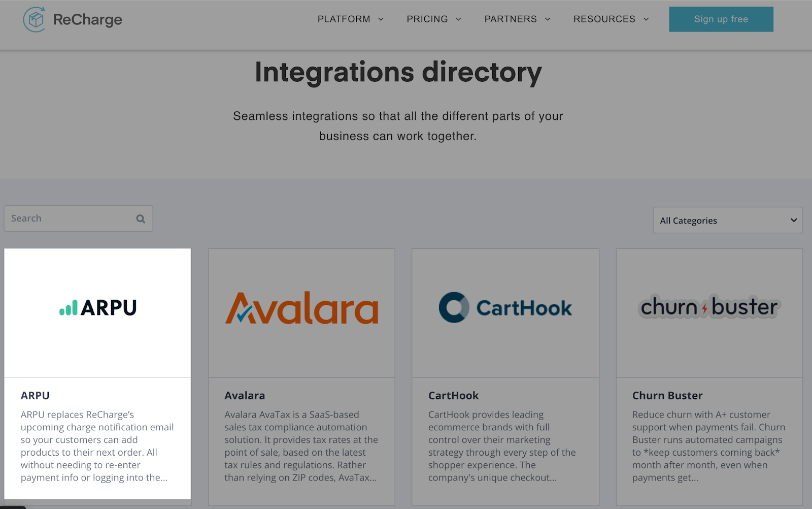Viewport: 812px width, 509px height.
Task: Click the search magnifier icon
Action: coord(141,219)
